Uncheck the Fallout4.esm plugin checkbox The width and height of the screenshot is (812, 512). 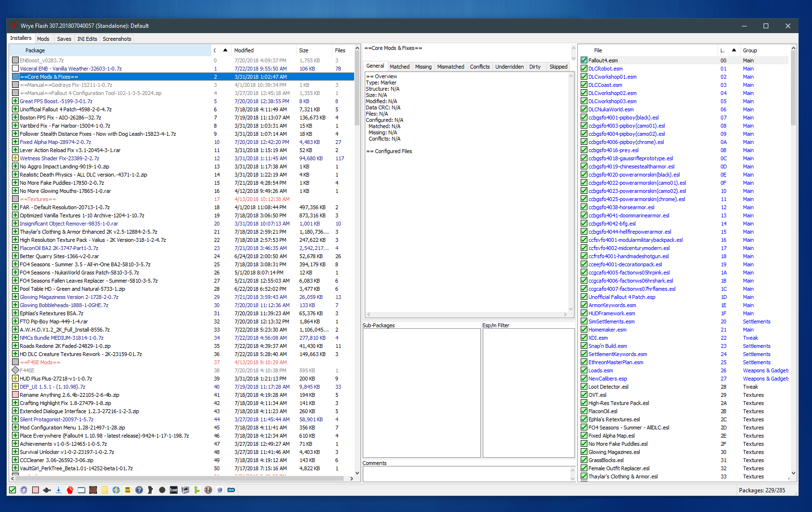coord(584,60)
